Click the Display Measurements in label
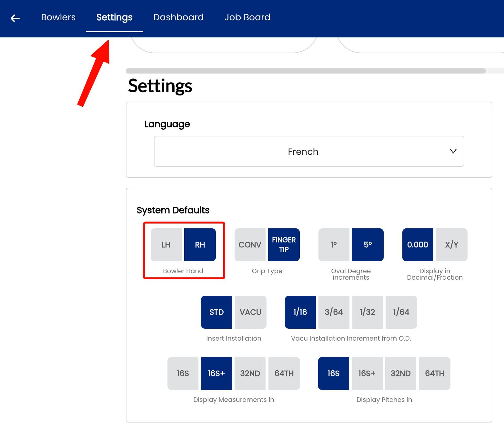Image resolution: width=504 pixels, height=438 pixels. [x=234, y=400]
